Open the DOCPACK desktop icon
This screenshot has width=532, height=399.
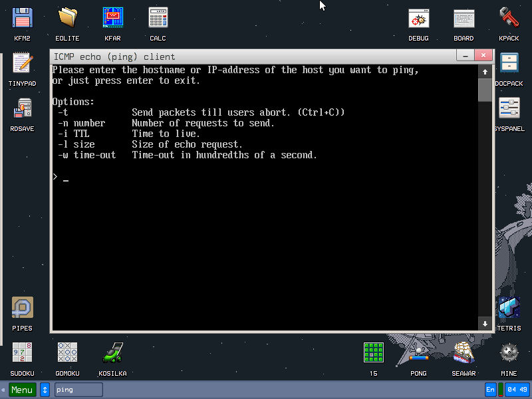coord(509,63)
